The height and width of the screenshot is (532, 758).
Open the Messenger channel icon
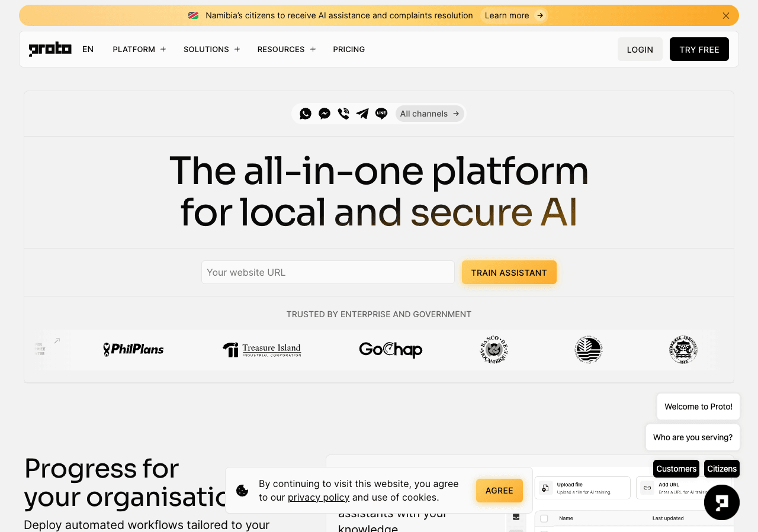[325, 114]
